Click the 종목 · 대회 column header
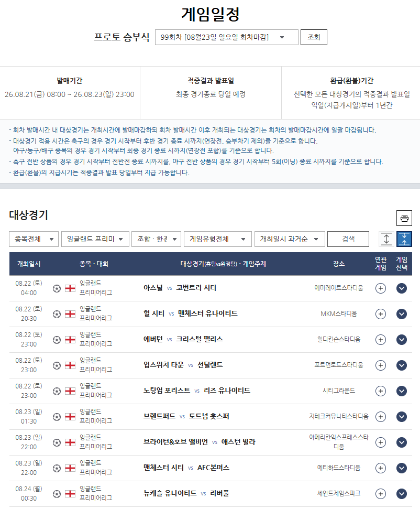This screenshot has width=420, height=509. click(94, 264)
